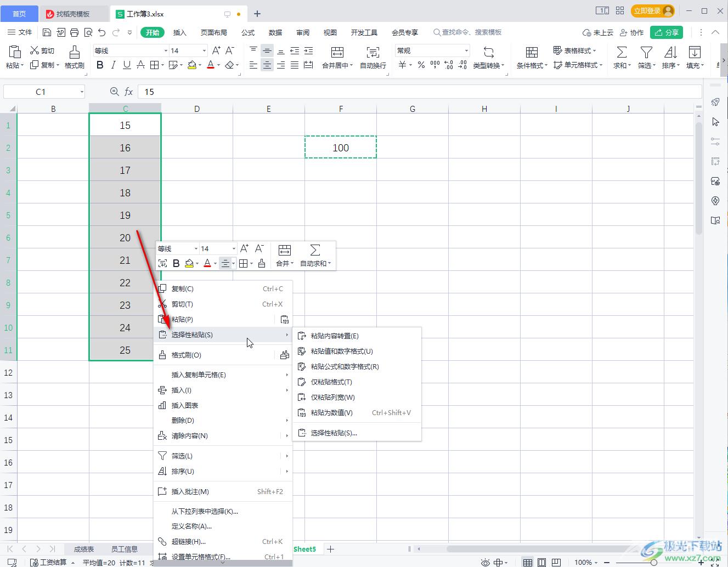Switch to the 成绩表 sheet tab
Viewport: 728px width, 567px height.
coord(84,549)
